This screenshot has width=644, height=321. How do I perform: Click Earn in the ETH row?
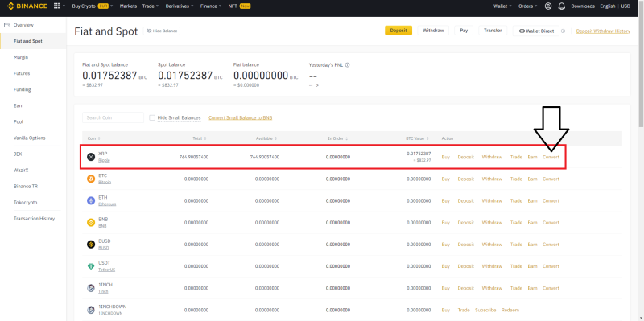[532, 201]
